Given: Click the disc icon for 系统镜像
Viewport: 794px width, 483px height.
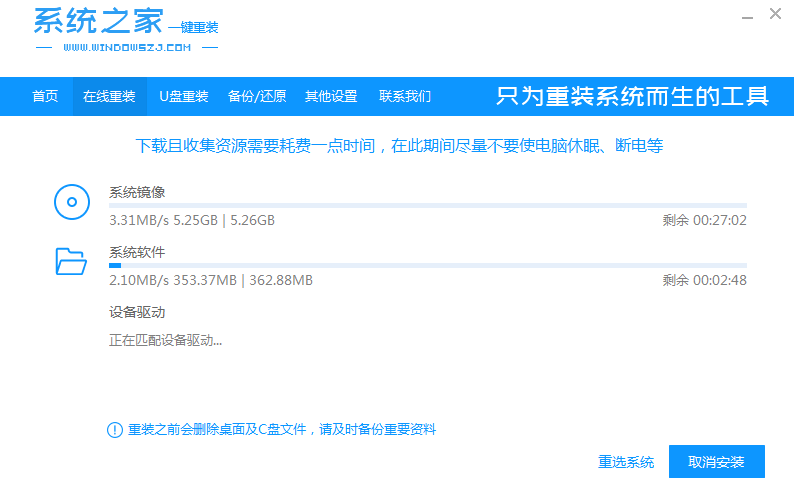Looking at the screenshot, I should (x=71, y=203).
